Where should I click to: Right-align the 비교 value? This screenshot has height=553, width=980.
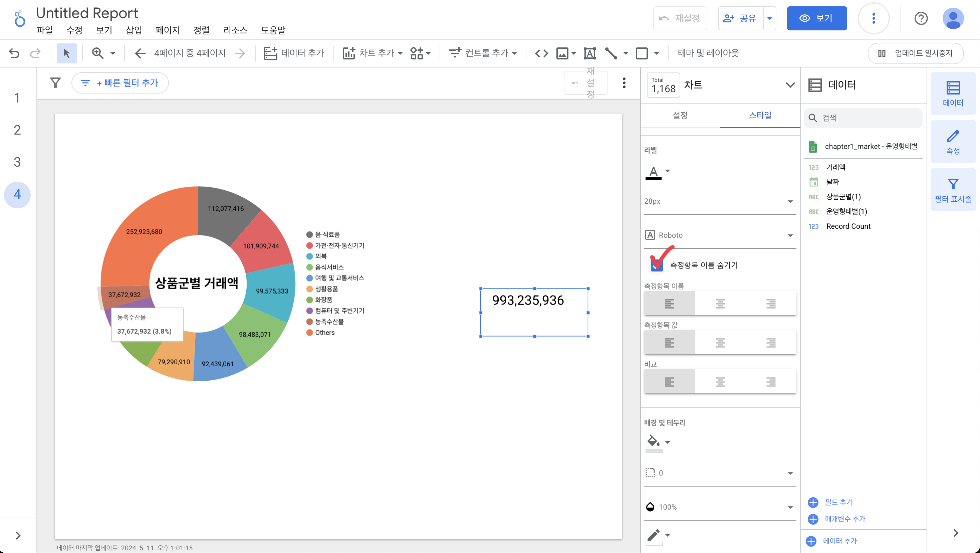(771, 382)
